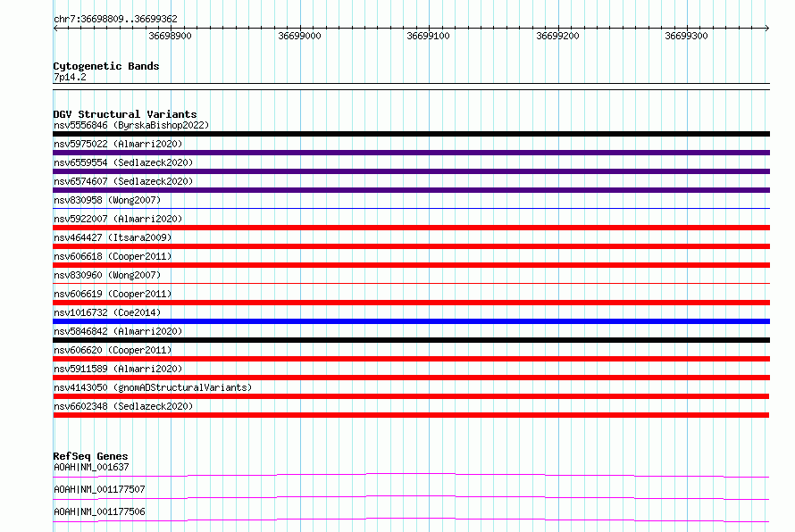Click the Cytogenetic Bands track title
Screen dimensions: 795x532
(x=106, y=66)
